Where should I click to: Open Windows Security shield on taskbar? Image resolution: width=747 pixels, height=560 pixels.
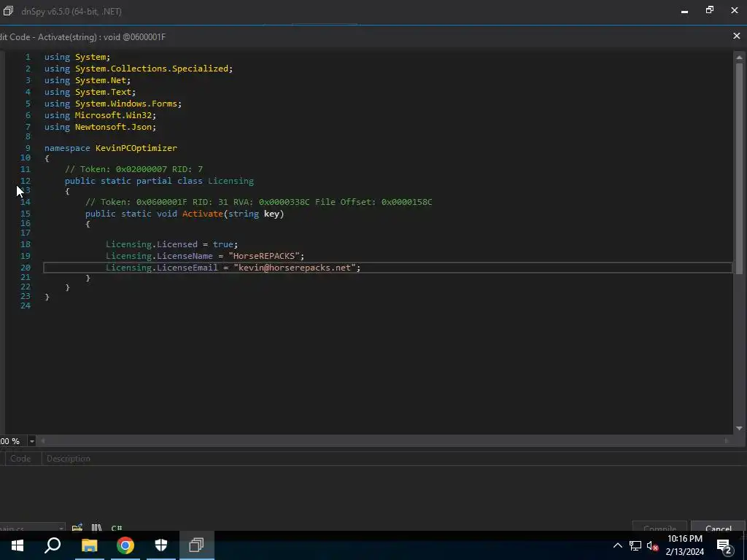(x=161, y=545)
